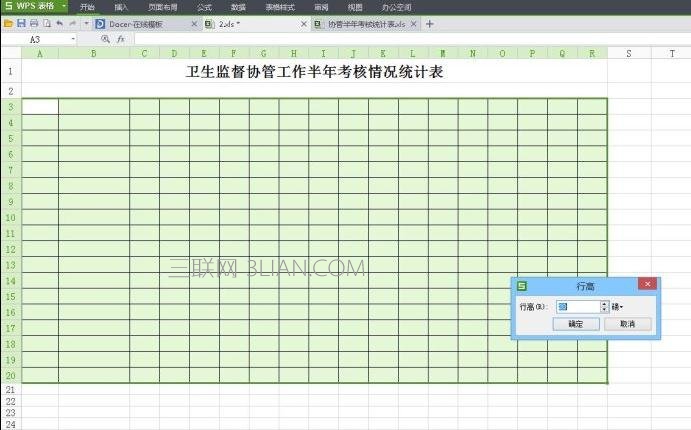Click the row height spinner arrows
691x430 pixels.
click(604, 307)
